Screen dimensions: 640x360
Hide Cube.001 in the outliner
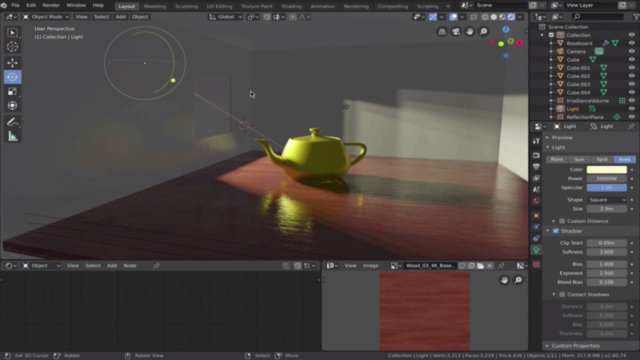[631, 68]
